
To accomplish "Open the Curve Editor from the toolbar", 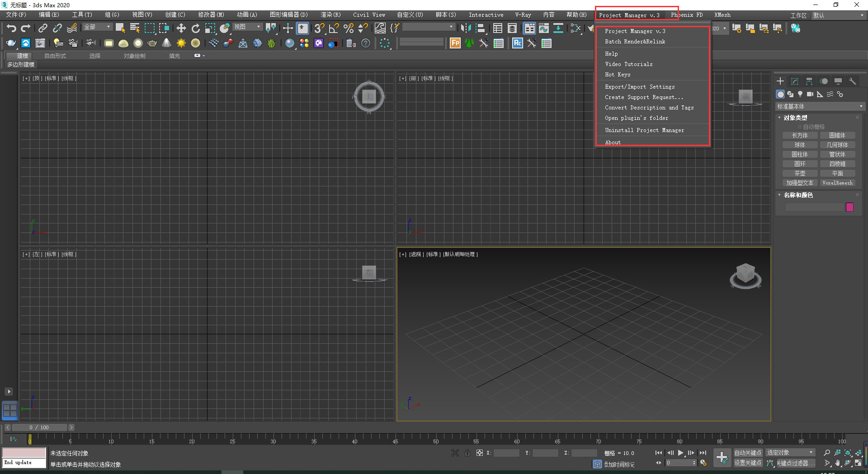I will point(544,28).
